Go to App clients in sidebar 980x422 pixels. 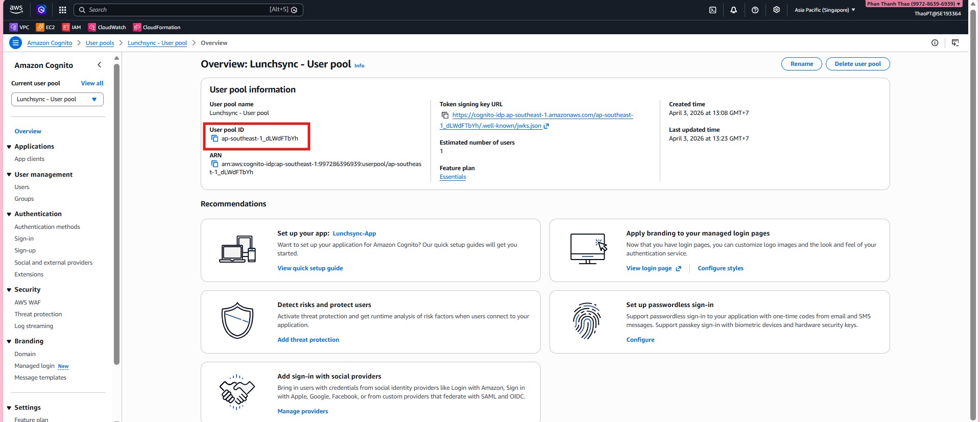(x=29, y=159)
